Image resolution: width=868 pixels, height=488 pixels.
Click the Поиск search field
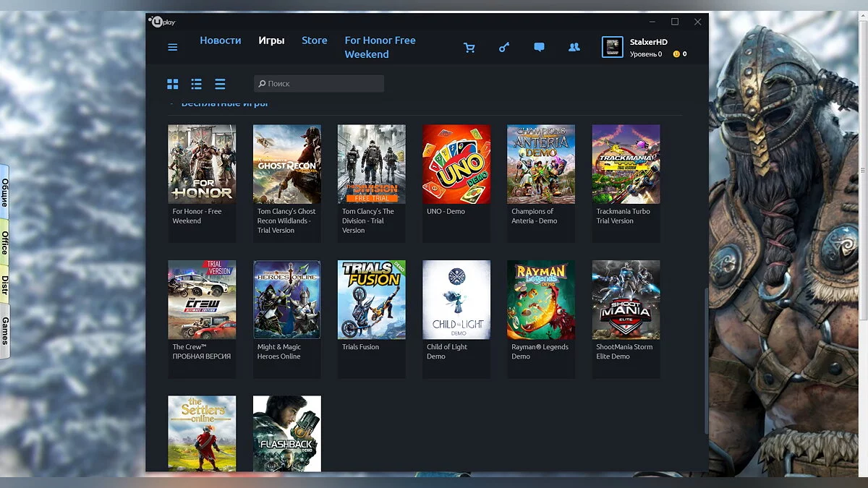pos(318,84)
